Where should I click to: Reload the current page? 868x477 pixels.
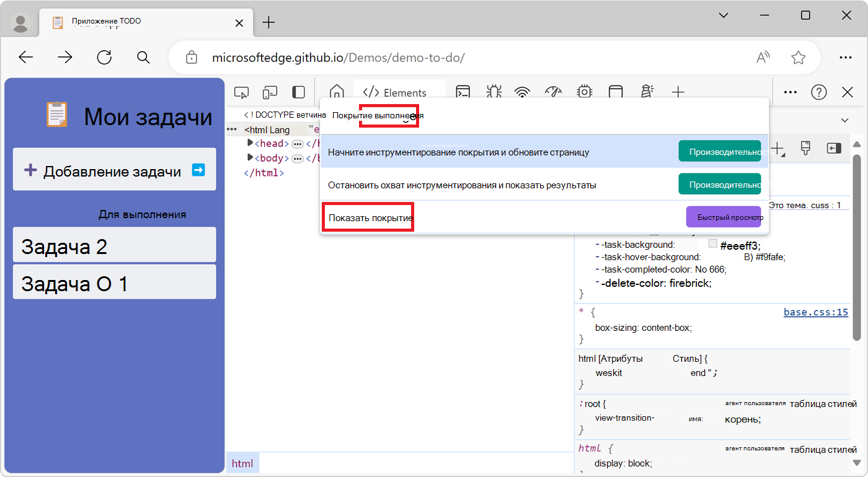[x=105, y=58]
